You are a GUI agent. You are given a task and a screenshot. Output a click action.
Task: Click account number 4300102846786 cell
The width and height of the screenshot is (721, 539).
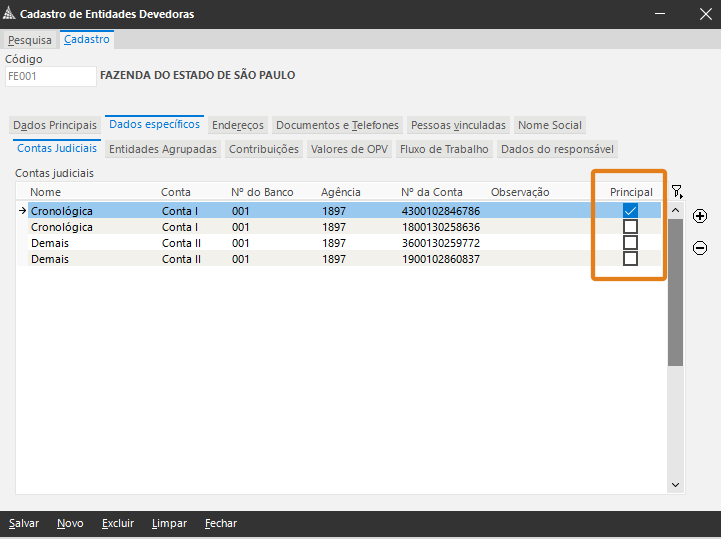pyautogui.click(x=441, y=211)
